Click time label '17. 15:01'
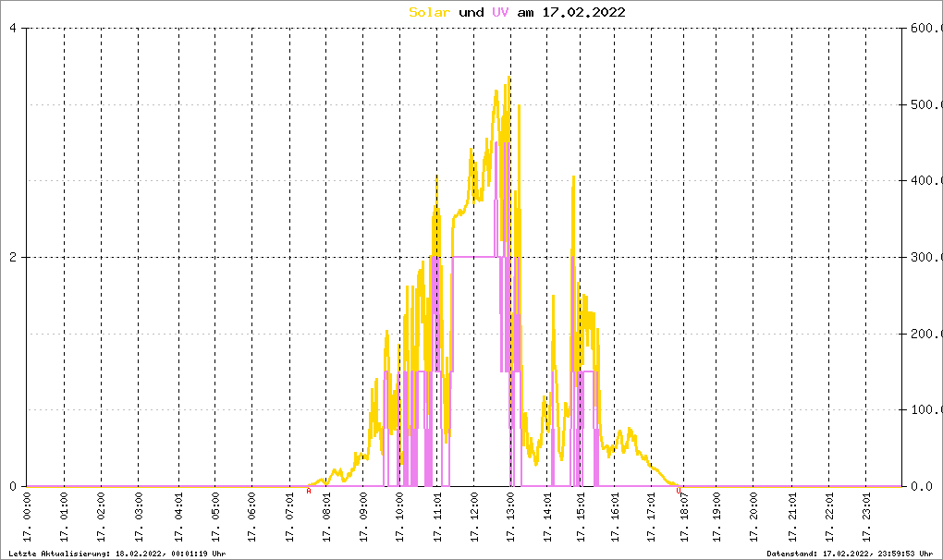 tap(581, 517)
